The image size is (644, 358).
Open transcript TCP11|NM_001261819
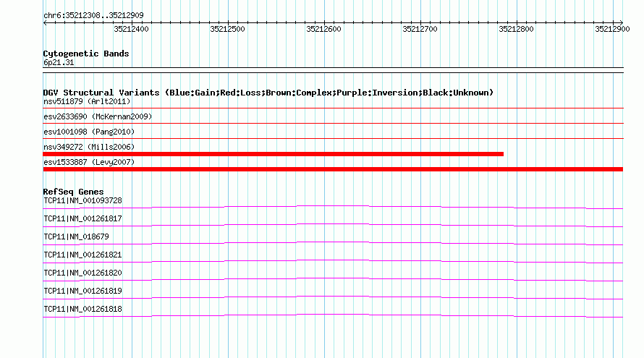tap(83, 291)
